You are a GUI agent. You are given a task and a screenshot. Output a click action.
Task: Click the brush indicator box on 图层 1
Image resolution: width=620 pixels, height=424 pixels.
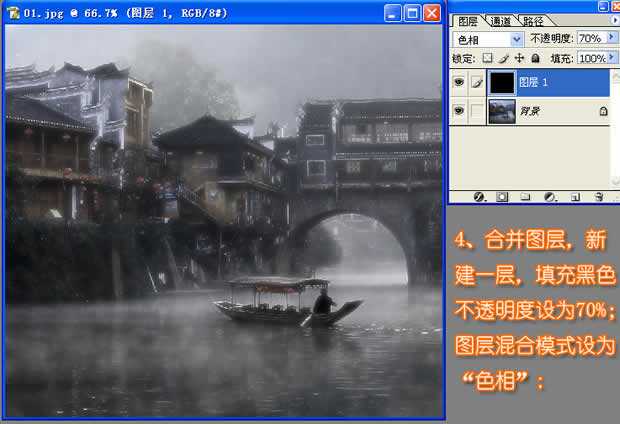coord(478,83)
